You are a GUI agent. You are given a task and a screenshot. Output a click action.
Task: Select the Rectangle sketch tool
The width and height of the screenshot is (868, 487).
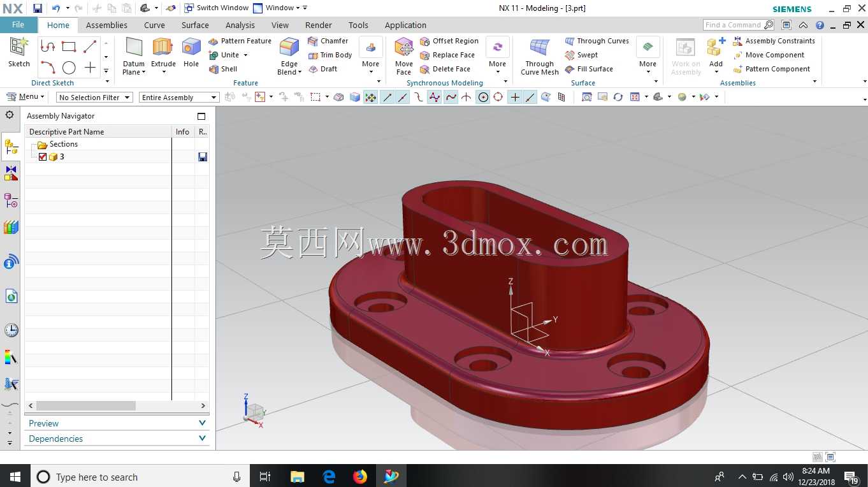[x=69, y=46]
